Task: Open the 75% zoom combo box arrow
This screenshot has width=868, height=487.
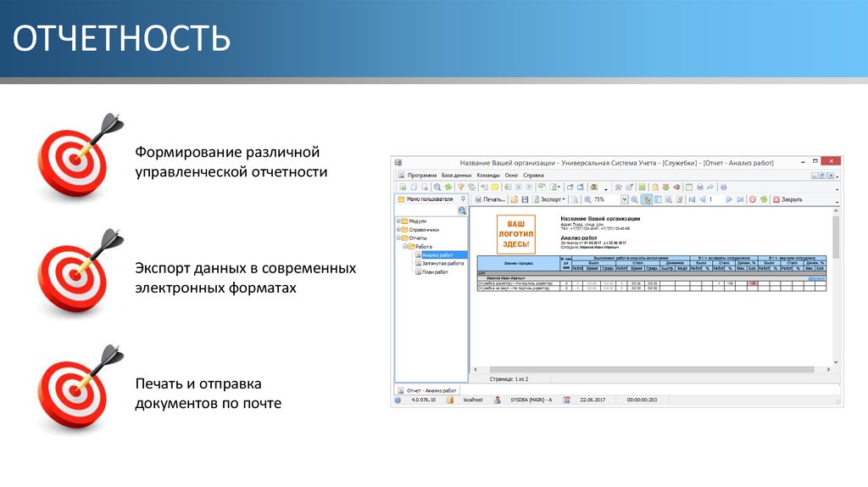Action: 625,199
